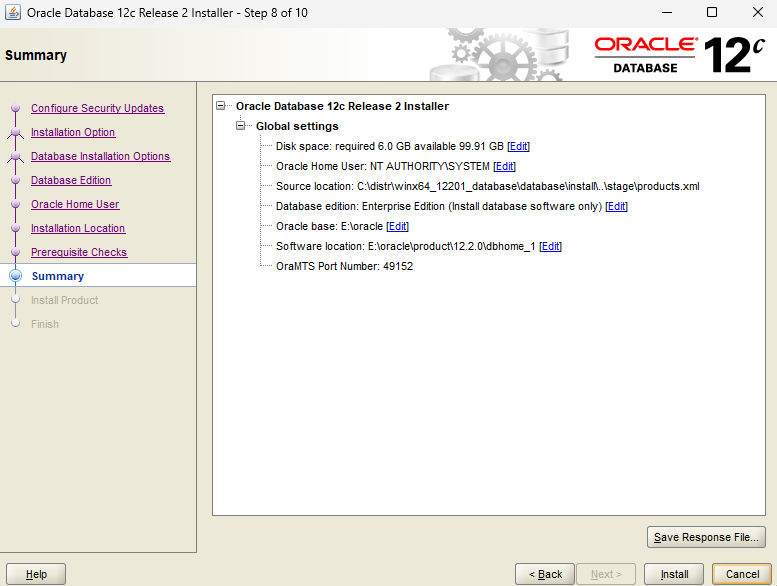
Task: Start installation with the Install button
Action: [x=674, y=574]
